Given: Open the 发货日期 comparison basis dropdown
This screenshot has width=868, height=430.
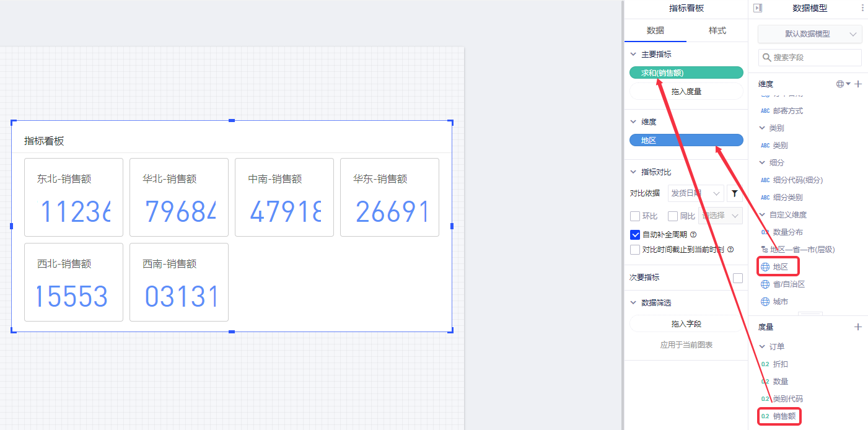Looking at the screenshot, I should (x=696, y=194).
